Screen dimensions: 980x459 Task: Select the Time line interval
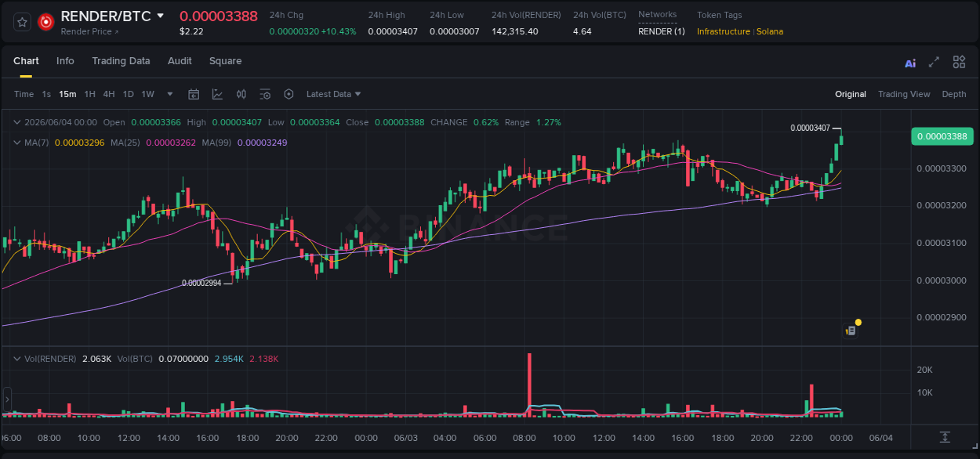(x=24, y=94)
